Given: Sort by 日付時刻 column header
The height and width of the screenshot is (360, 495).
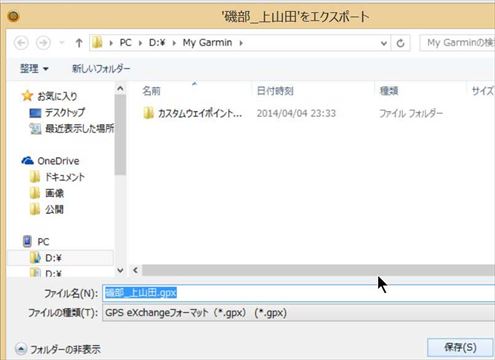Looking at the screenshot, I should click(x=275, y=91).
